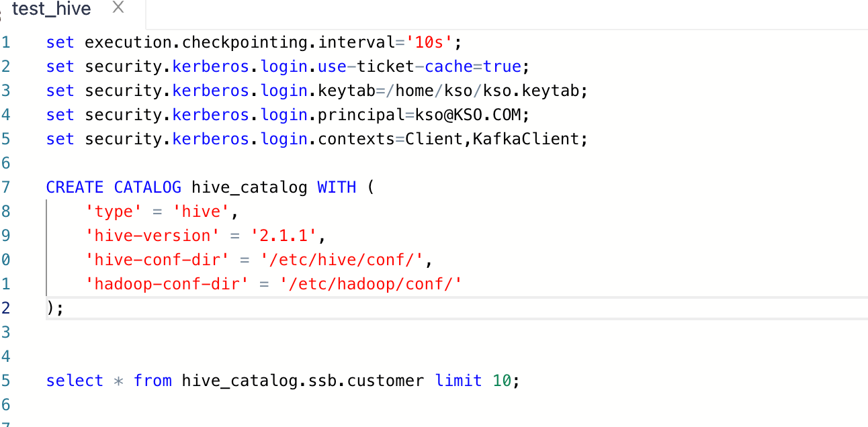Click line number 7 in the gutter
The height and width of the screenshot is (427, 868).
pos(6,187)
